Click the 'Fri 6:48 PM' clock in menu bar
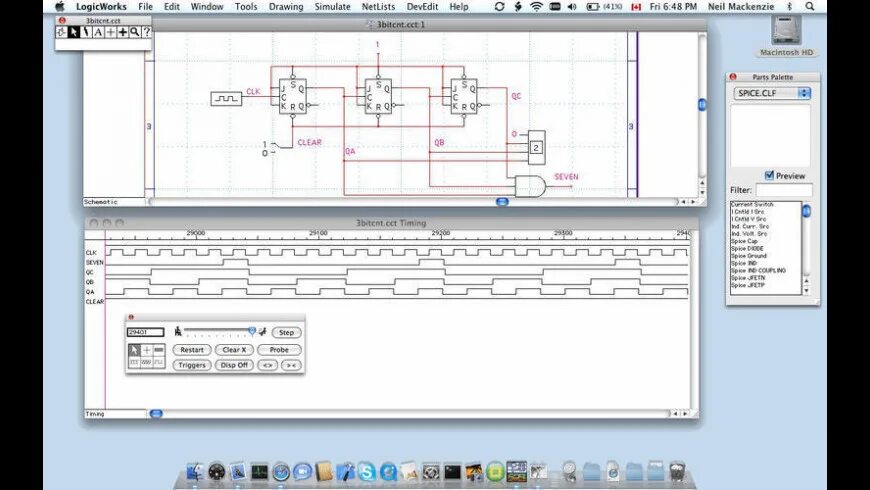870x490 pixels. click(673, 7)
